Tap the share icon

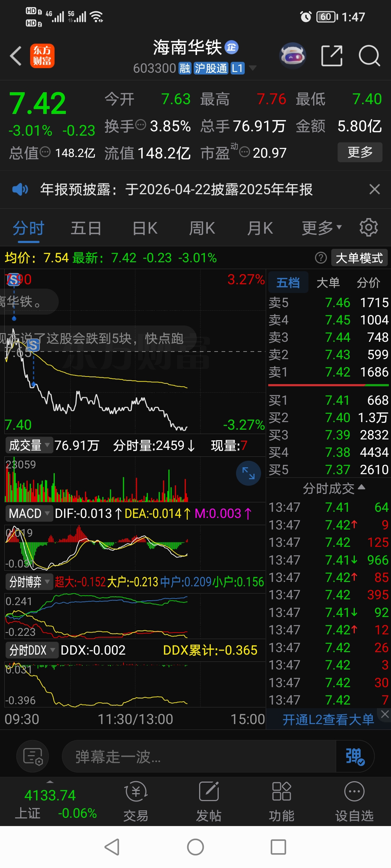[x=332, y=56]
